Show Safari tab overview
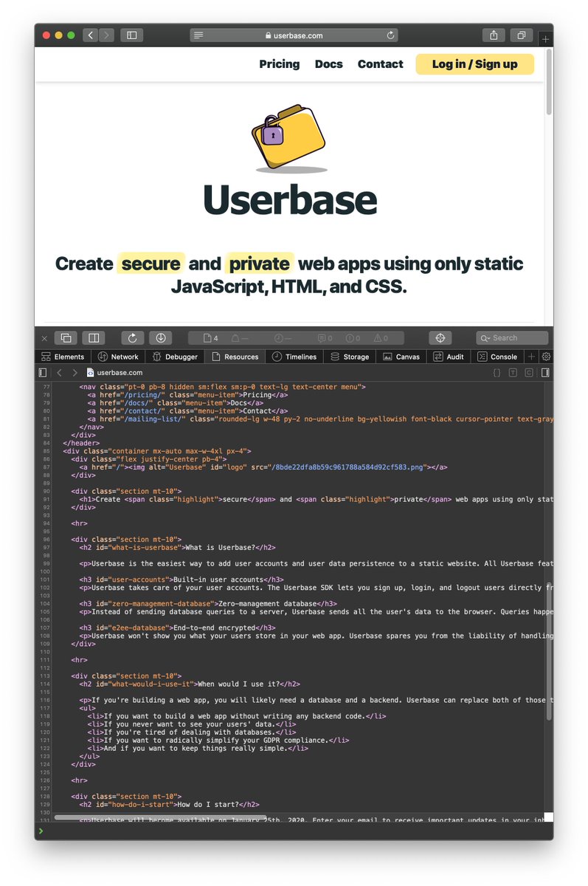The image size is (588, 886). [521, 35]
